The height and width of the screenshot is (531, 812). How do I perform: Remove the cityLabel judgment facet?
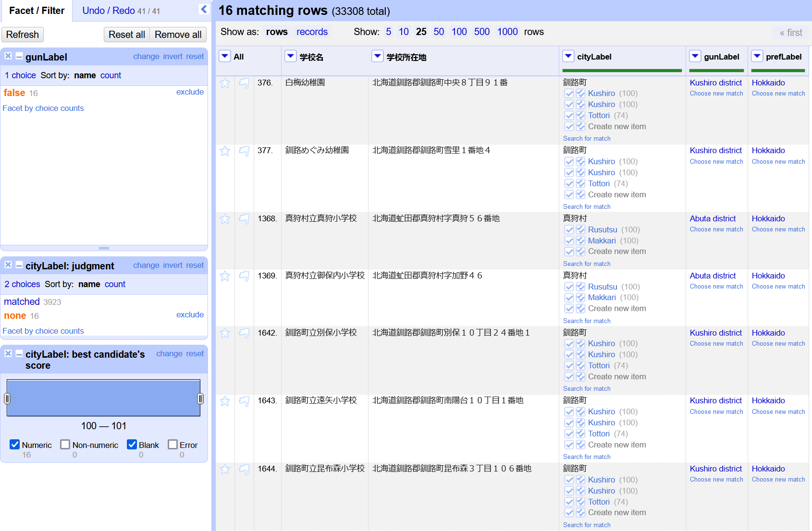pos(8,265)
